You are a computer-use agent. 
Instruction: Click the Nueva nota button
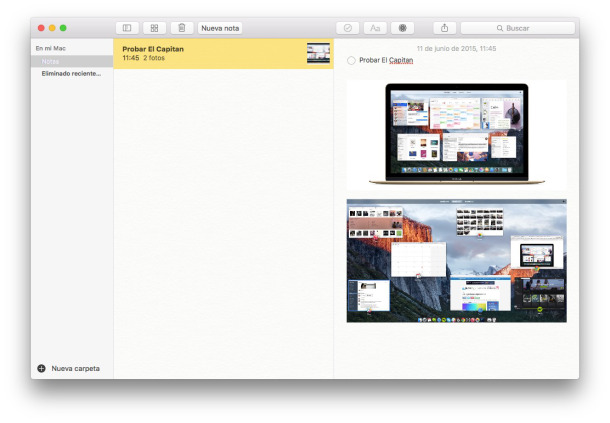[220, 28]
